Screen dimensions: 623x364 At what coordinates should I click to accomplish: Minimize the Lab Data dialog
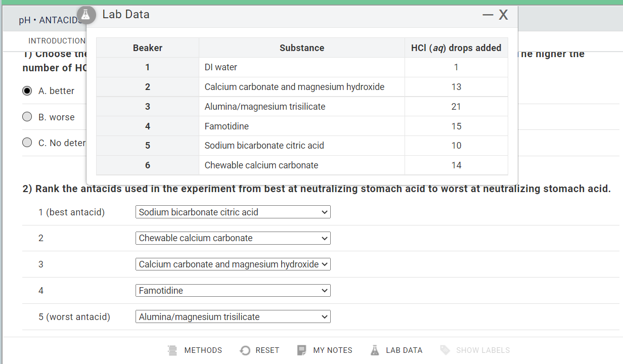487,15
